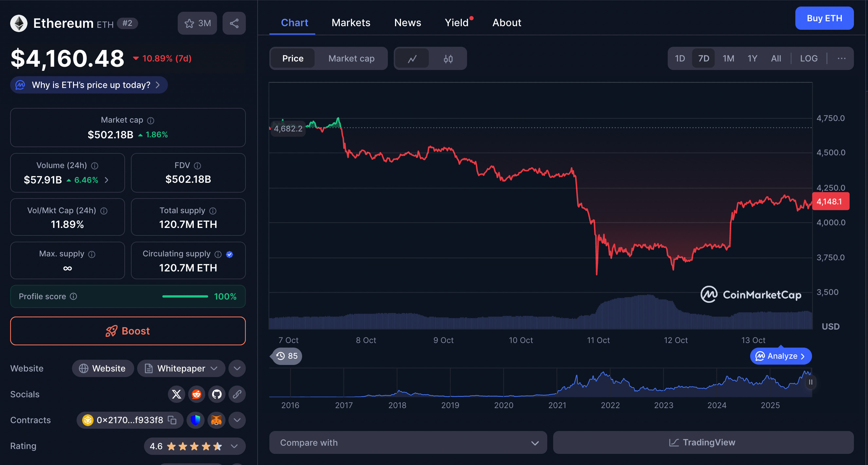The height and width of the screenshot is (465, 868).
Task: Open the News tab
Action: (x=408, y=22)
